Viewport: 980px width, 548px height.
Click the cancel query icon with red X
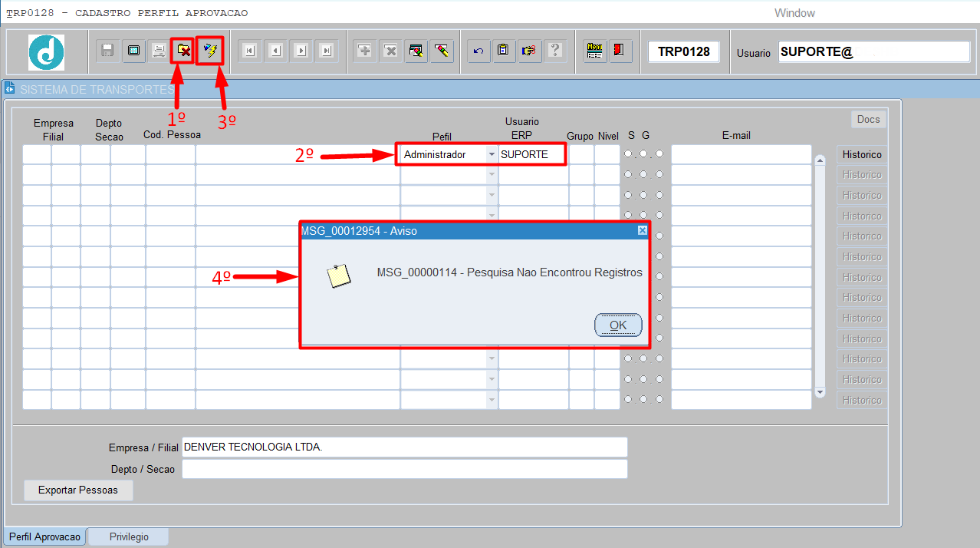183,51
